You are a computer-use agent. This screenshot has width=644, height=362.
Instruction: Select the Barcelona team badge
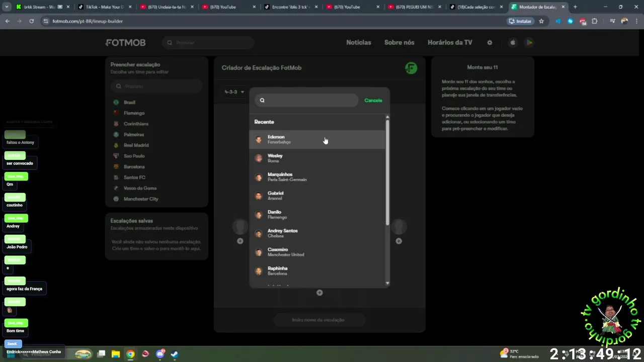click(x=116, y=167)
